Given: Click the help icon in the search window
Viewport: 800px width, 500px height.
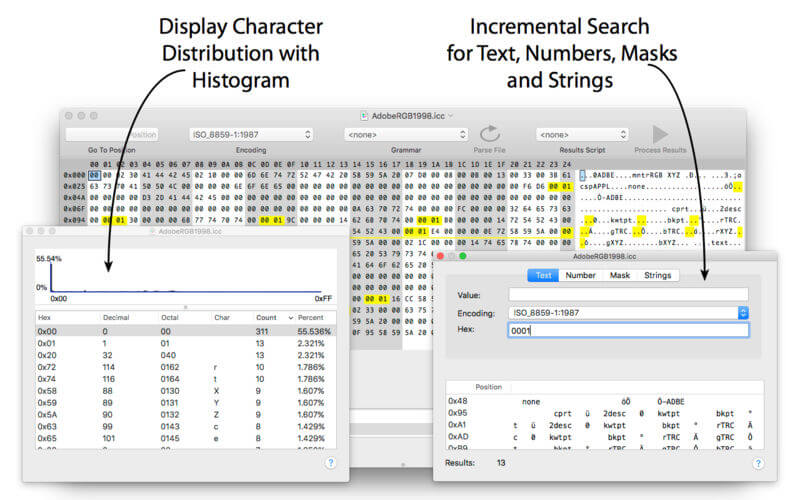Looking at the screenshot, I should click(x=758, y=463).
